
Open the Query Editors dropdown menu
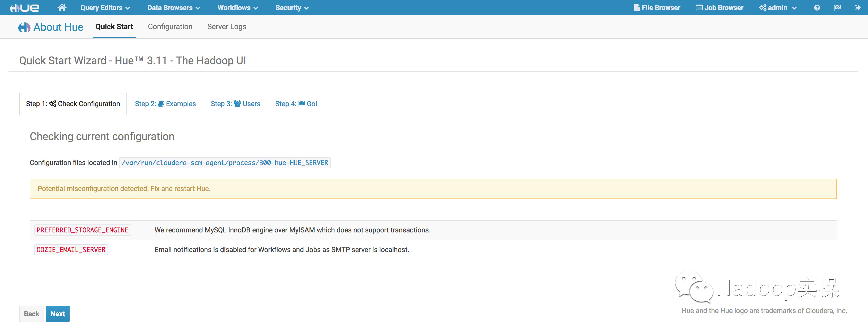pyautogui.click(x=105, y=7)
